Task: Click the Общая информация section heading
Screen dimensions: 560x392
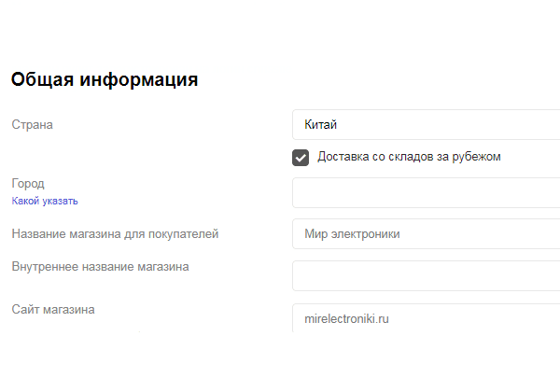Action: click(105, 79)
